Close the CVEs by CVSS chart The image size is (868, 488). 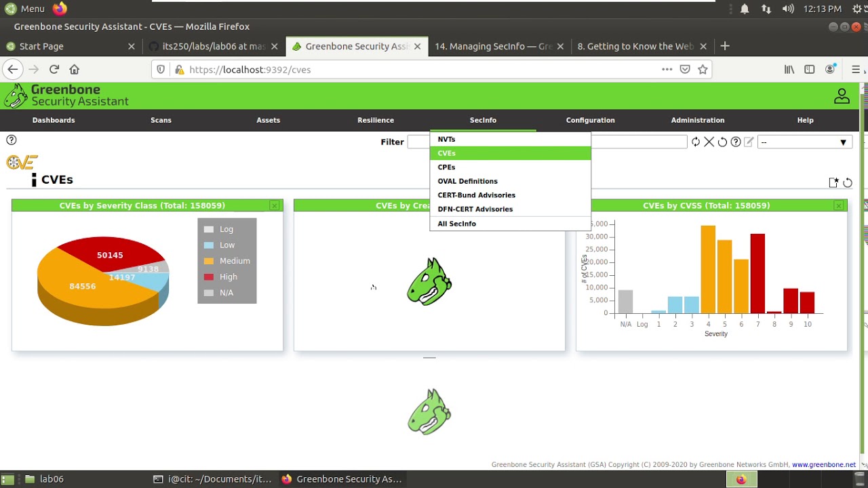[x=839, y=205]
